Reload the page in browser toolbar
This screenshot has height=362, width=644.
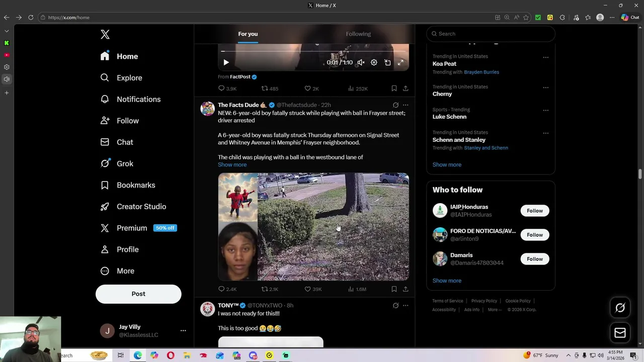click(31, 18)
